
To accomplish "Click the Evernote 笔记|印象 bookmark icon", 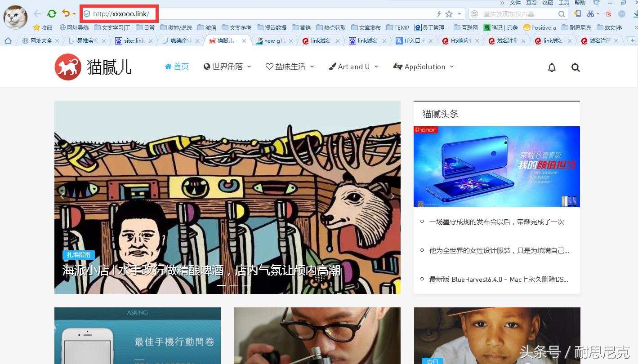I will [487, 27].
